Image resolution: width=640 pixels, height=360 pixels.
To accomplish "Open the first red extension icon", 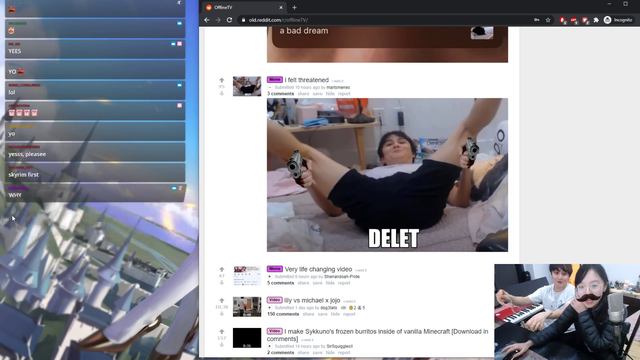I will click(x=563, y=20).
